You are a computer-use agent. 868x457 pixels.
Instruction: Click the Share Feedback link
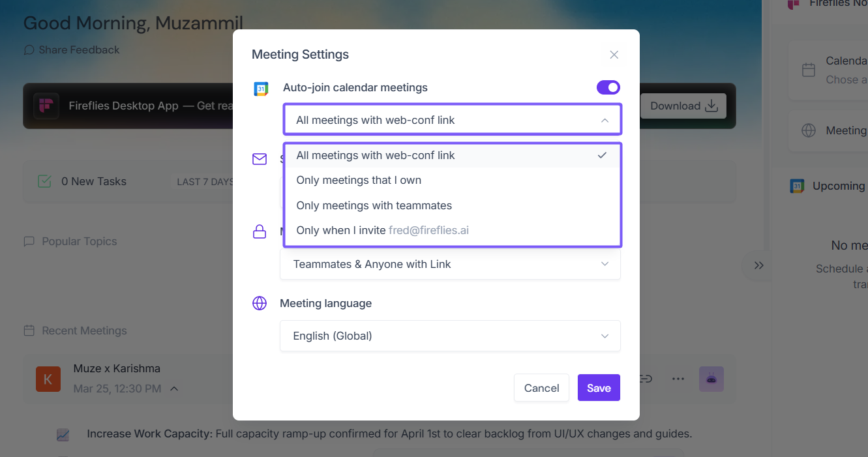(72, 50)
